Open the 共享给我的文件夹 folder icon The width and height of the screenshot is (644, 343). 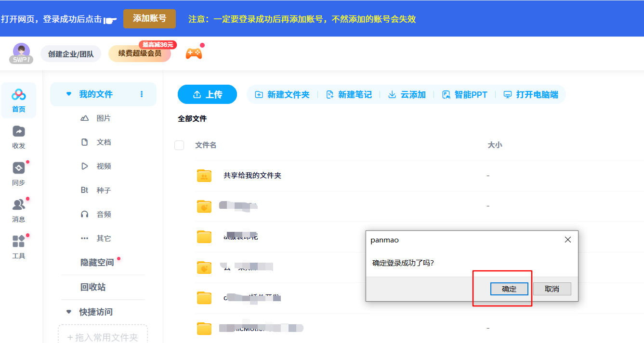coord(204,176)
